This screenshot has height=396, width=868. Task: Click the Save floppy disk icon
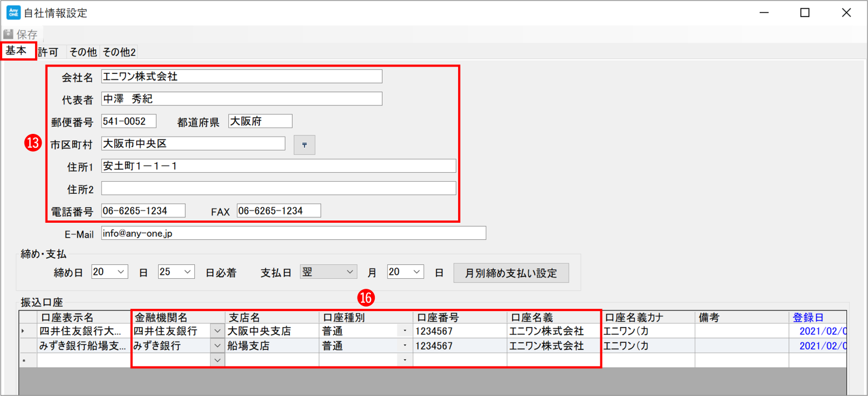8,34
